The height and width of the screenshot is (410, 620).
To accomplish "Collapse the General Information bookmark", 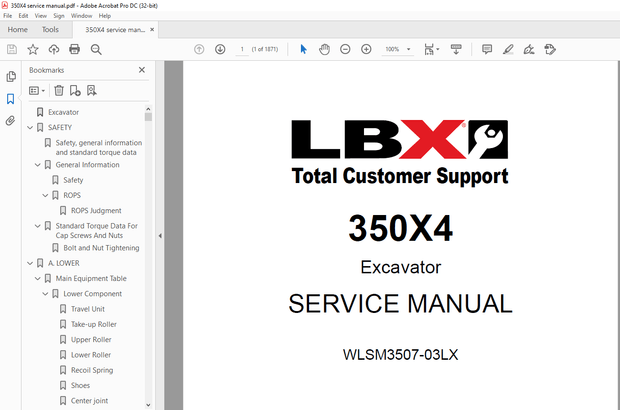I will [x=38, y=165].
